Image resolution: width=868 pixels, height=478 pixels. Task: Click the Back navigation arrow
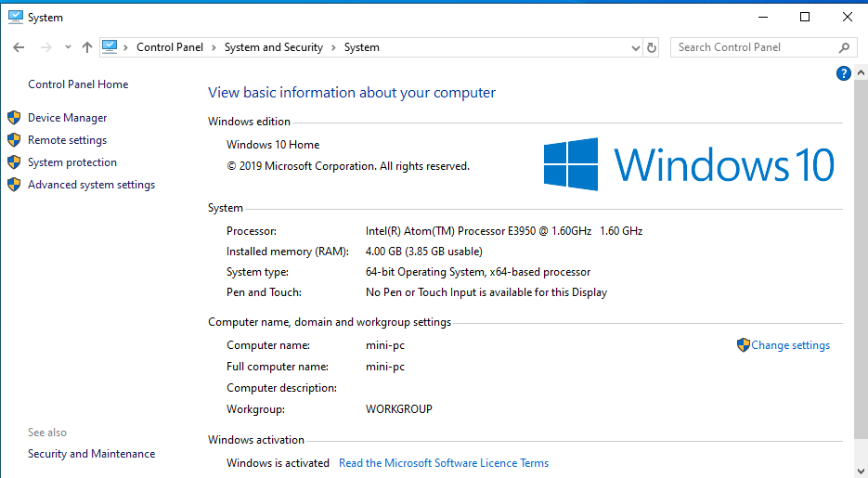click(19, 47)
